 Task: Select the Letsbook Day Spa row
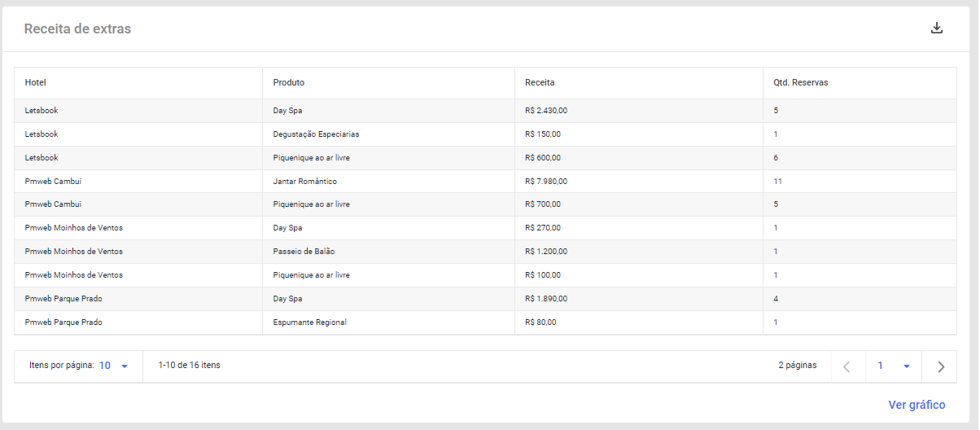(485, 111)
